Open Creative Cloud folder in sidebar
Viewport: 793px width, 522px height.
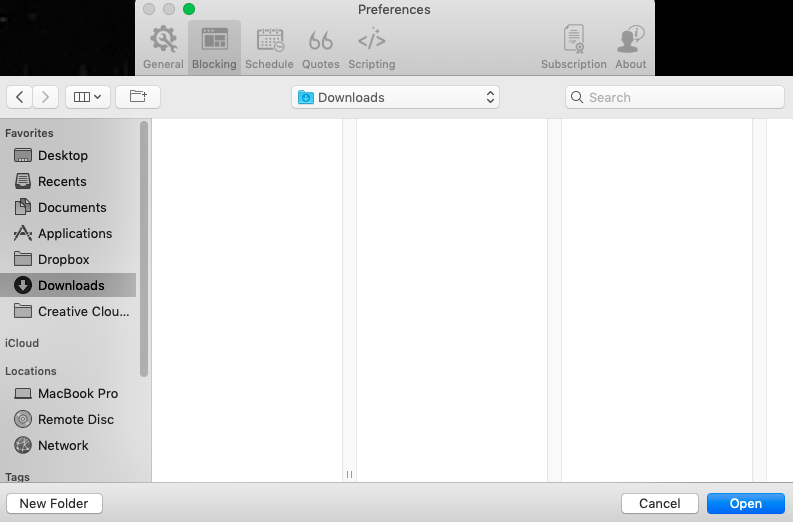coord(68,312)
